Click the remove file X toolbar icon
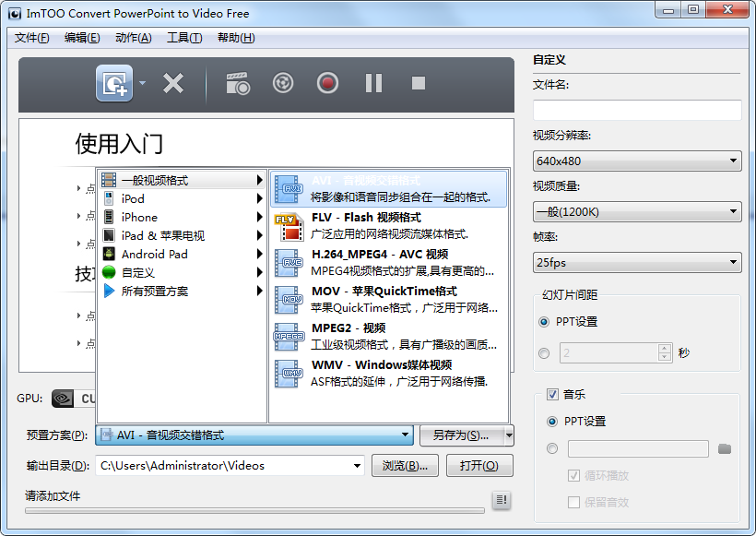Viewport: 756px width, 536px height. [x=173, y=83]
